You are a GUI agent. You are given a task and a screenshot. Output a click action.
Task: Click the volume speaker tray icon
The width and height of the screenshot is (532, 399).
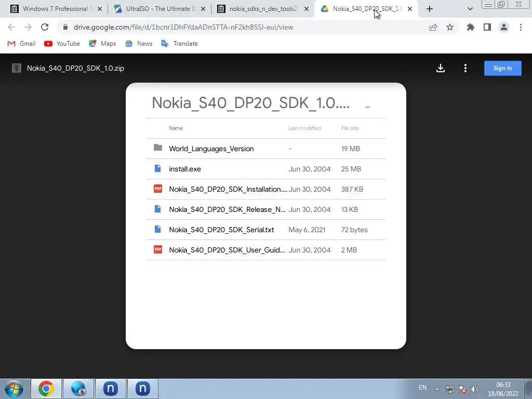click(x=475, y=389)
